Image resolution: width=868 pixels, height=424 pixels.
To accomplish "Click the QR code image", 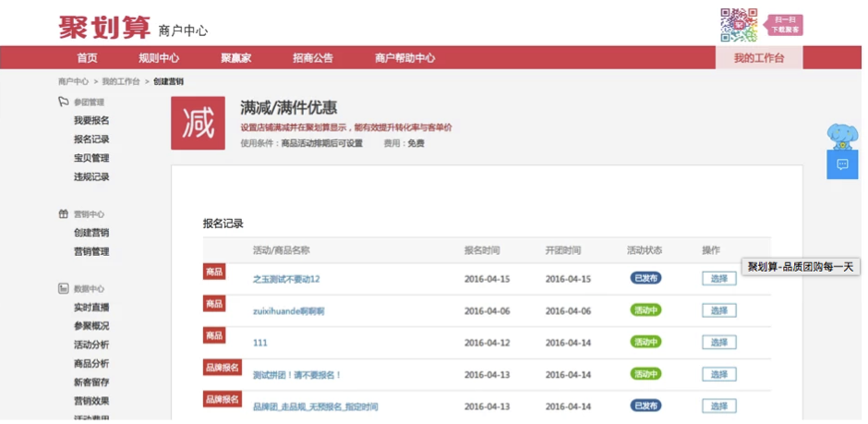I will (x=739, y=25).
